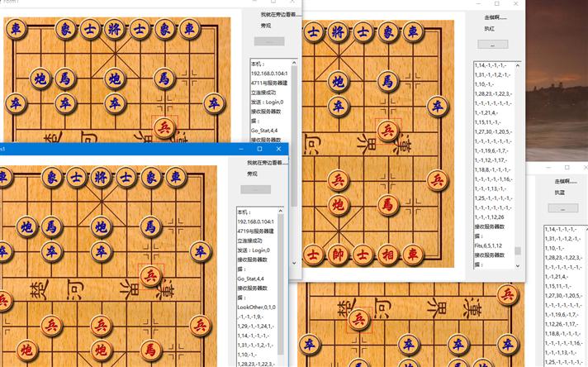Click the black 馬 knight in 执红 window

[386, 81]
